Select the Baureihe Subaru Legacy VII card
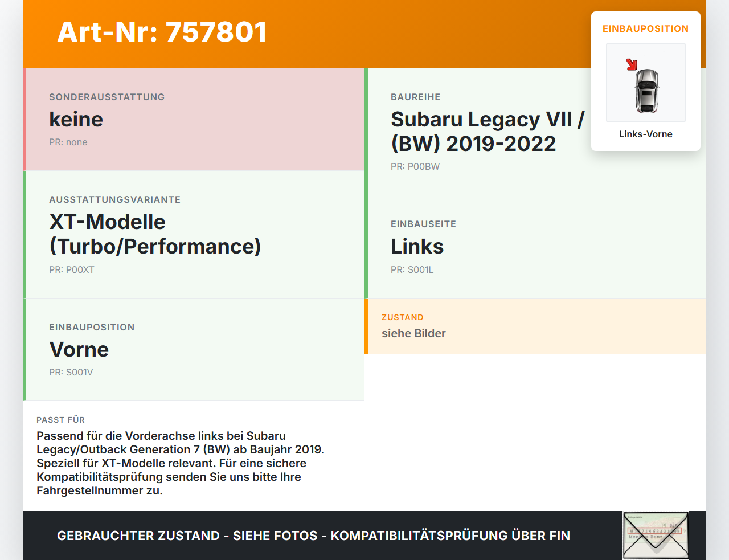The width and height of the screenshot is (729, 560). (535, 132)
